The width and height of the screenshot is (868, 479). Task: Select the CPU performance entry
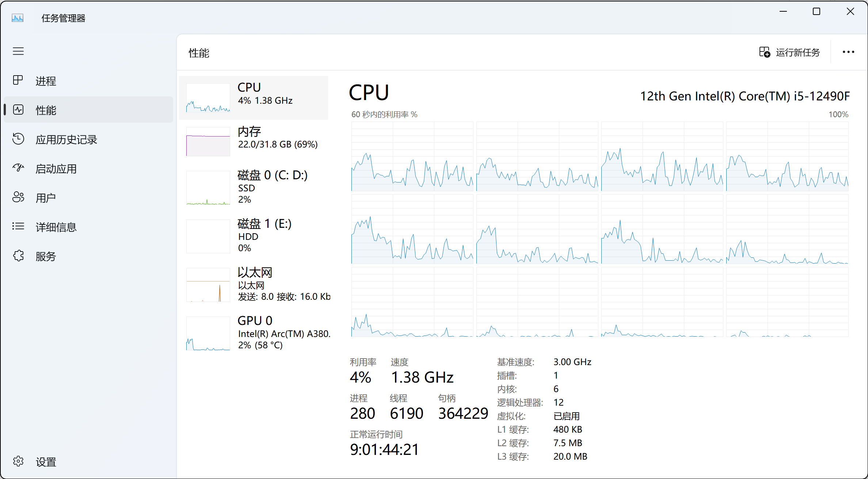(x=254, y=97)
